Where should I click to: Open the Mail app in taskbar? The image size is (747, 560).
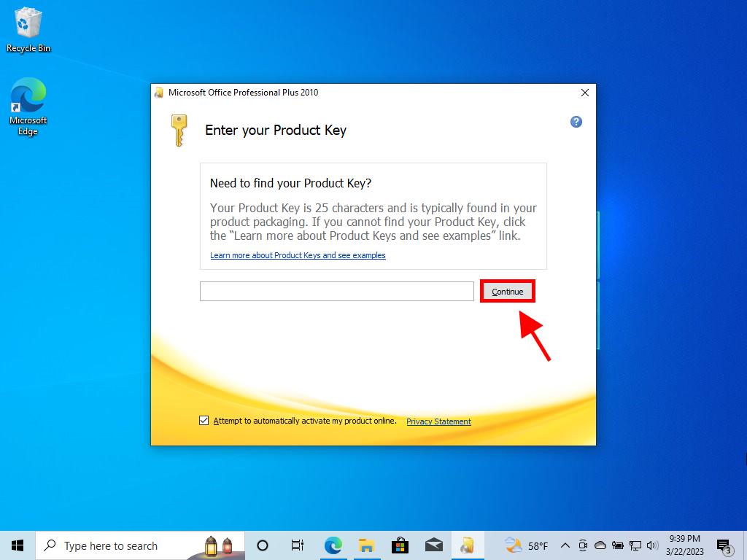[433, 545]
